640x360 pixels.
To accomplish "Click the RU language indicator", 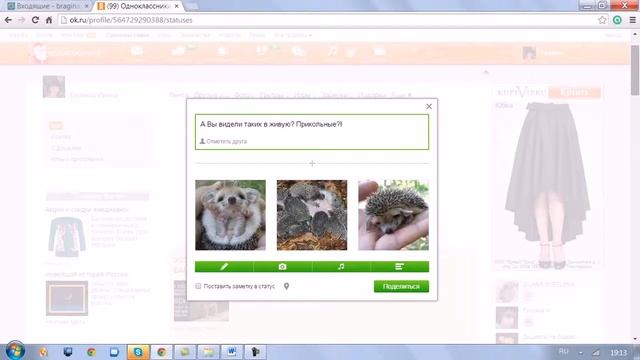I will point(563,351).
